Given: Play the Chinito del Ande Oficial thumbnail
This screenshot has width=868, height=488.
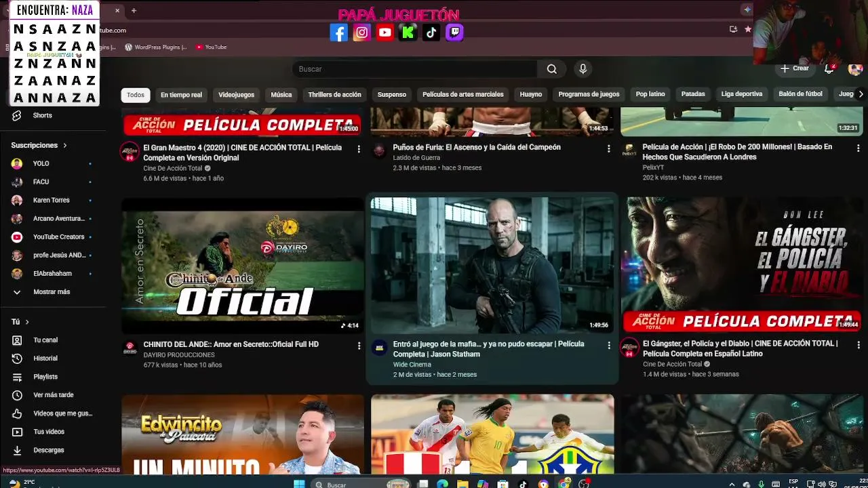Looking at the screenshot, I should 242,266.
